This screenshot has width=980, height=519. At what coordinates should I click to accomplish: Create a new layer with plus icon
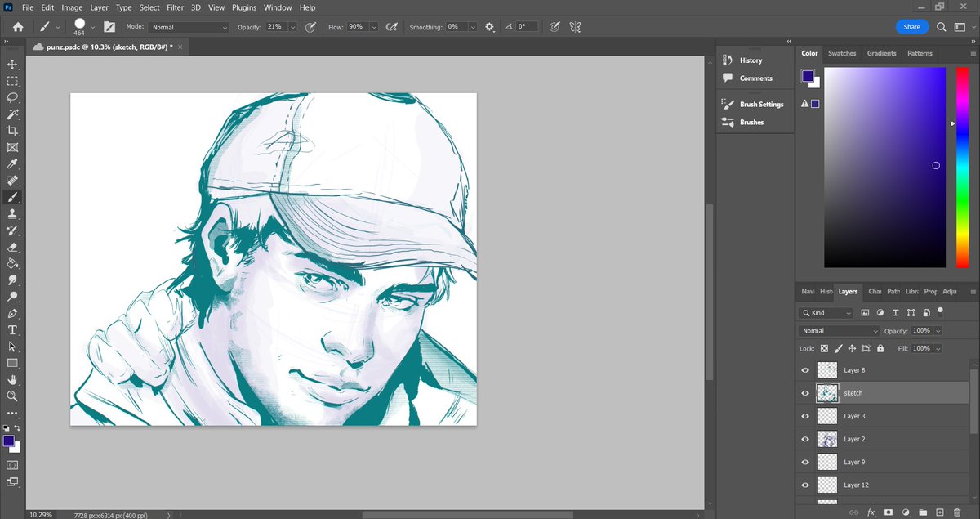click(x=940, y=512)
